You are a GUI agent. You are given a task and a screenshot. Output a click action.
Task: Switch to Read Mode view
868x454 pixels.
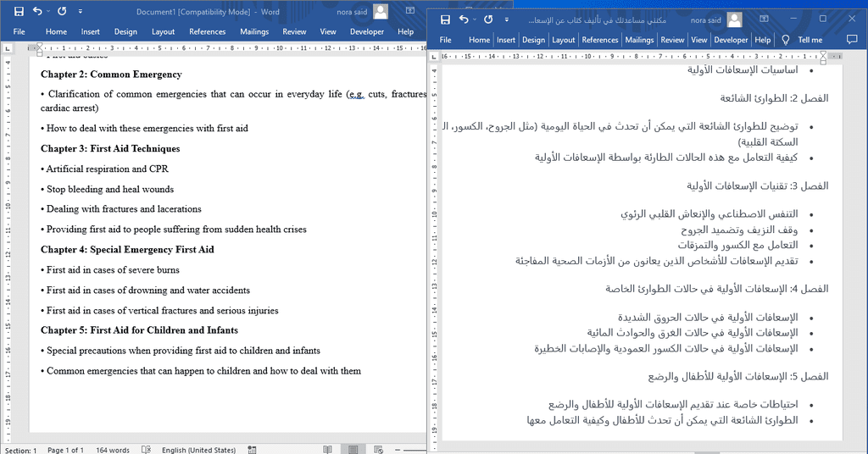point(328,450)
